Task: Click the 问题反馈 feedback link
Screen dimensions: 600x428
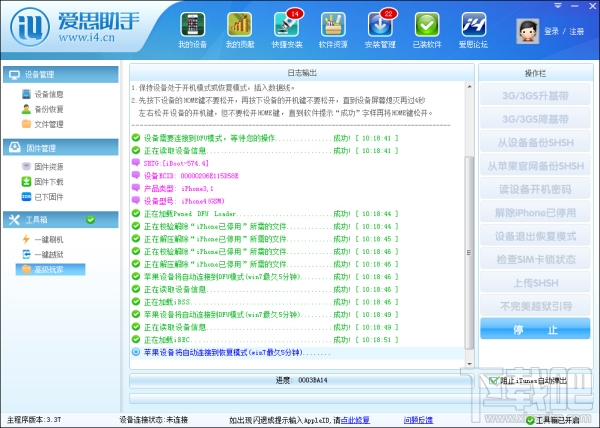Action: 418,420
